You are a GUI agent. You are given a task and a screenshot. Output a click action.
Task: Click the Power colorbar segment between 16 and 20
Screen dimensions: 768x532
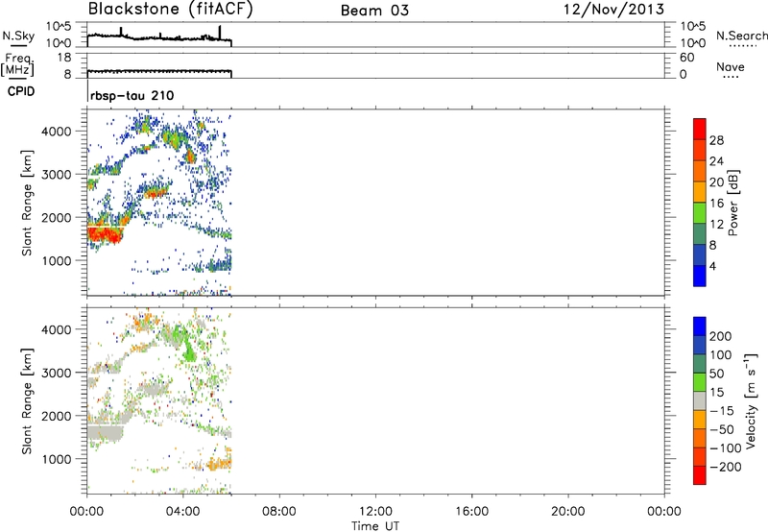pyautogui.click(x=700, y=191)
